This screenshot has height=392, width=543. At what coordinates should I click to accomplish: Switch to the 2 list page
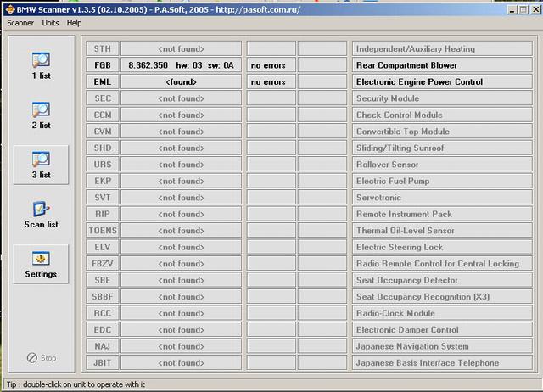tap(41, 115)
